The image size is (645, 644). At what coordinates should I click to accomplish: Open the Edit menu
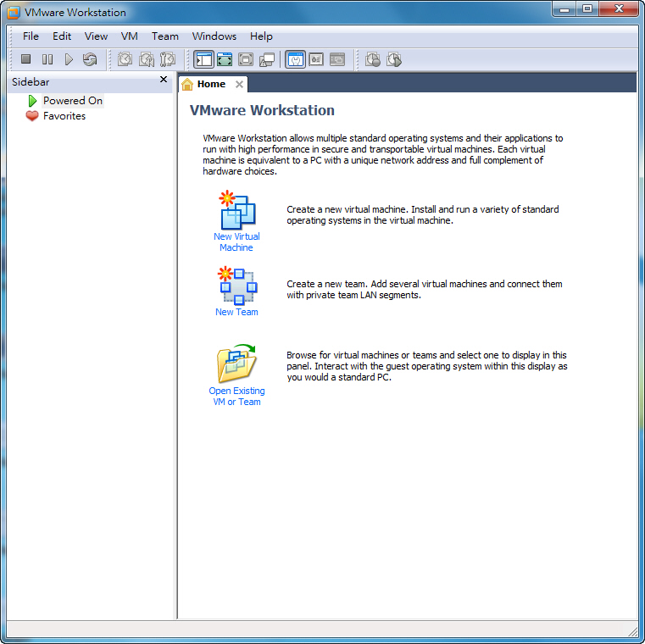tap(62, 36)
